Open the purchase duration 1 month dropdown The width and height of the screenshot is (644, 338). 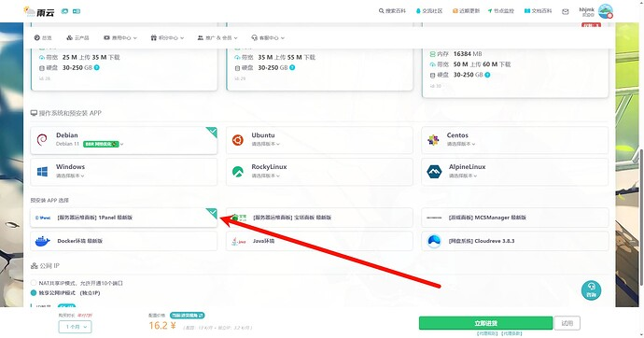[x=75, y=327]
